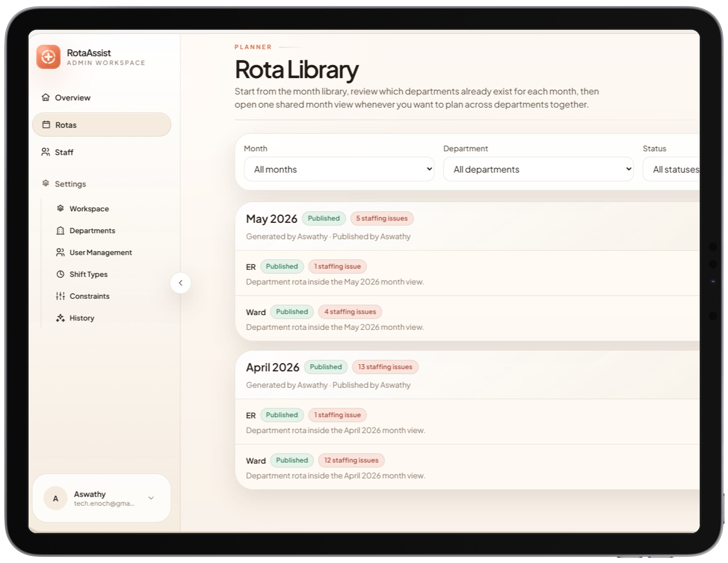The image size is (728, 563).
Task: Click the Published badge on April ER
Action: point(282,415)
